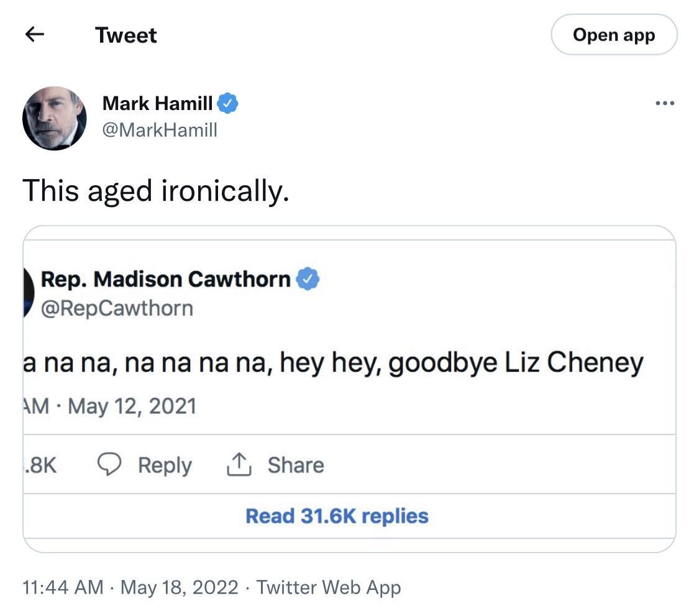The width and height of the screenshot is (699, 616).
Task: Select the Tweet header title
Action: tap(126, 35)
